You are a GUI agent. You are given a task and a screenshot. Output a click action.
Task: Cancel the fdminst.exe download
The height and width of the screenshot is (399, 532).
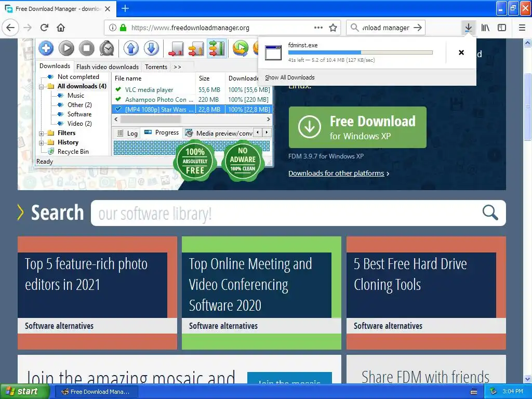click(461, 52)
